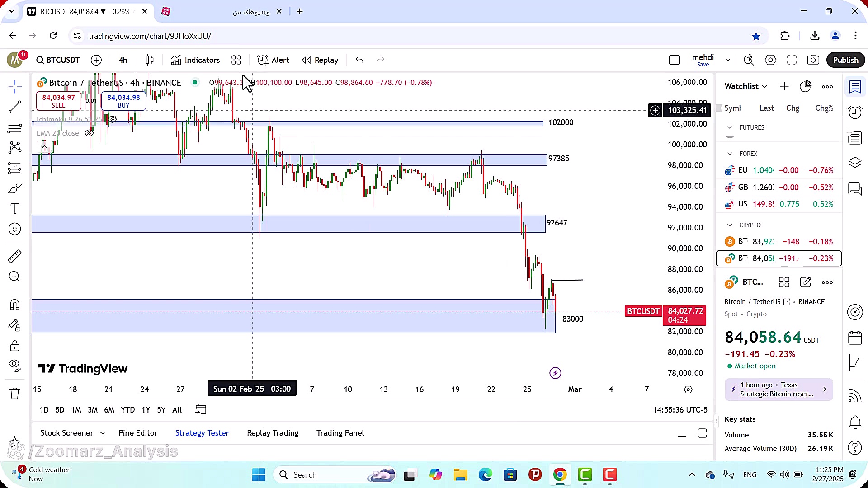Screen dimensions: 868x488
Task: Undo the last chart action
Action: pyautogui.click(x=359, y=60)
